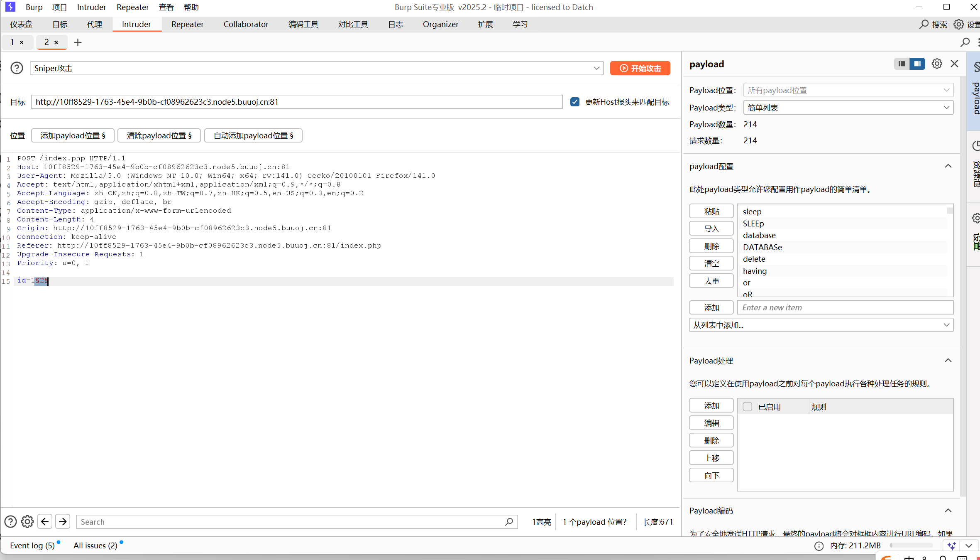Screen dimensions: 980x560
Task: Open editor search settings gear
Action: (27, 522)
